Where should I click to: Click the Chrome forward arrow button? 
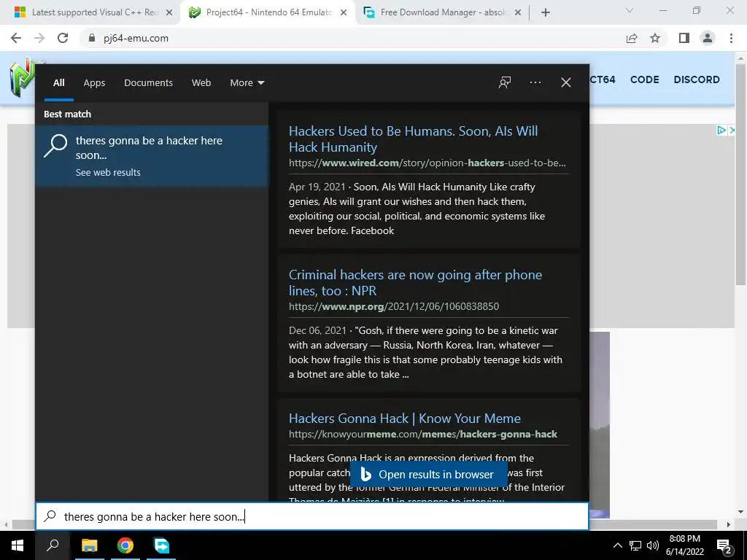click(x=39, y=38)
